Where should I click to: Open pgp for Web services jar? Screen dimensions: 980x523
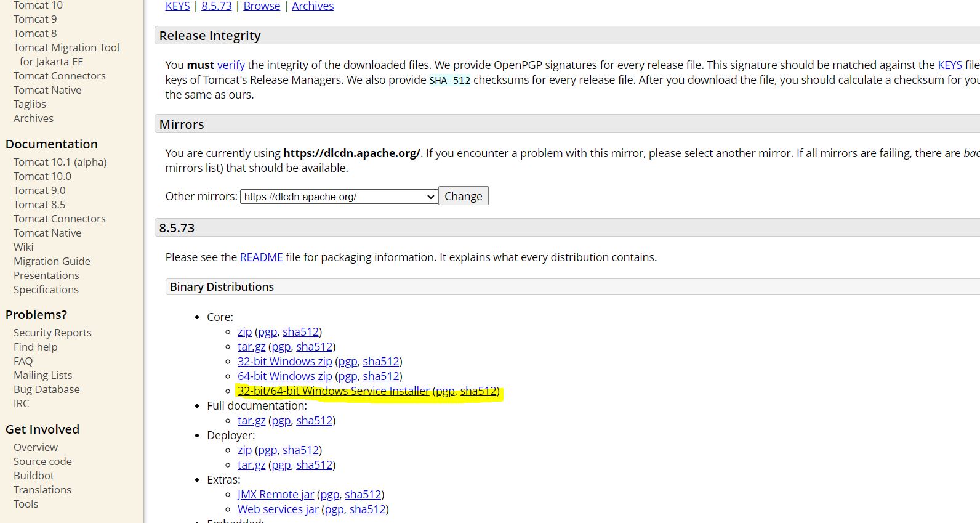[334, 509]
